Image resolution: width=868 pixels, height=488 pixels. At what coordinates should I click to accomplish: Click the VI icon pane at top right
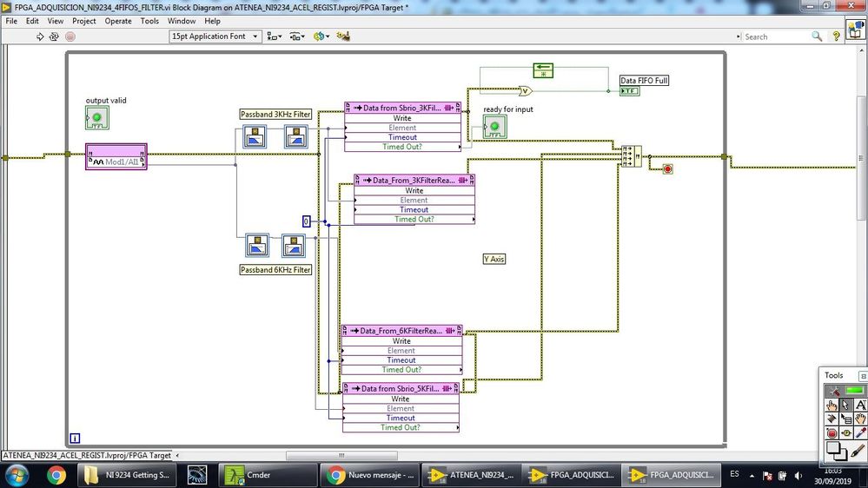click(x=856, y=29)
